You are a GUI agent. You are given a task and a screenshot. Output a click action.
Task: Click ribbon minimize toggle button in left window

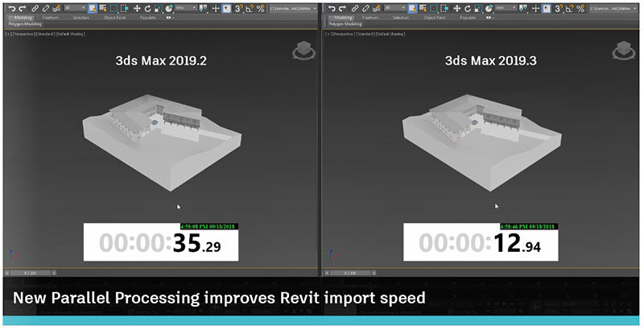coord(169,18)
